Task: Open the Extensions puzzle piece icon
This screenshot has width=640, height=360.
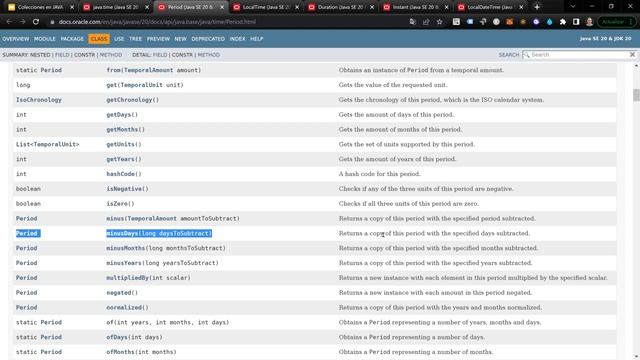Action: 563,22
